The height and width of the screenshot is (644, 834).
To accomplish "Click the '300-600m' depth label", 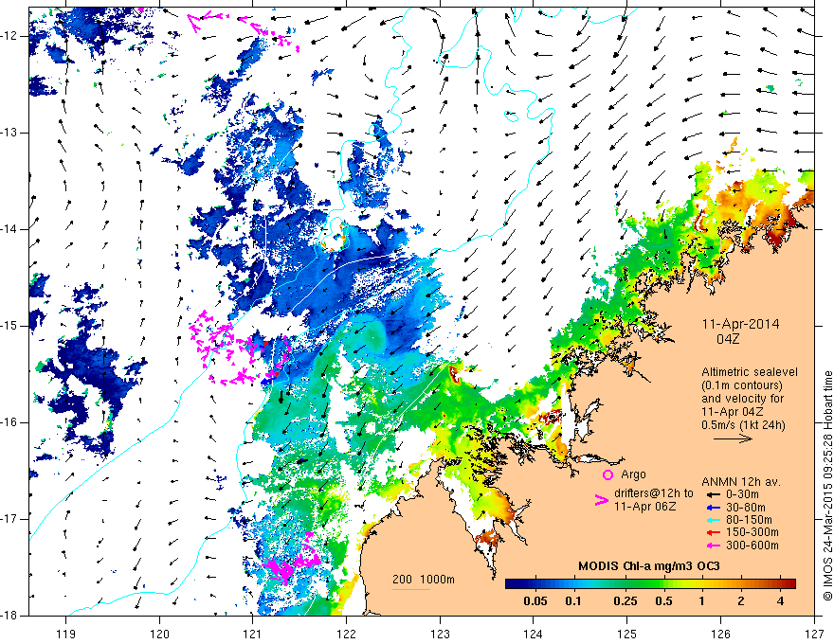I will tap(752, 546).
